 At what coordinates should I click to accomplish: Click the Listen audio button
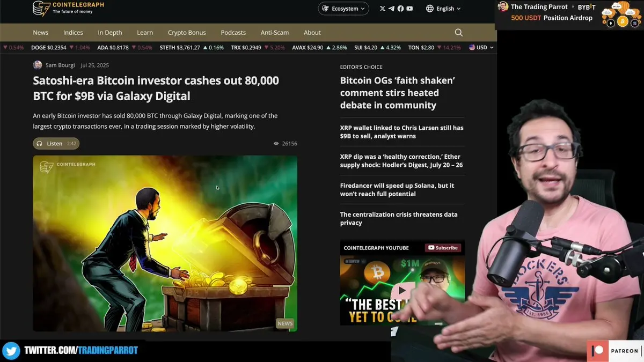pyautogui.click(x=56, y=144)
